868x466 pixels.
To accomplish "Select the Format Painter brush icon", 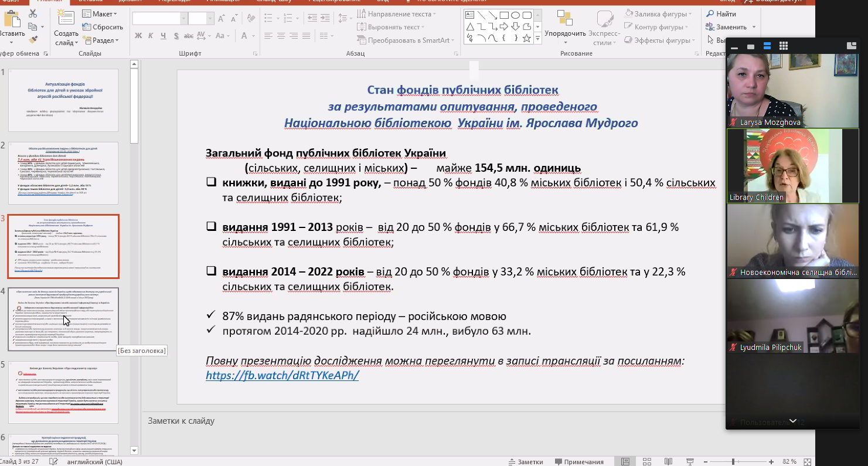I will pos(33,39).
